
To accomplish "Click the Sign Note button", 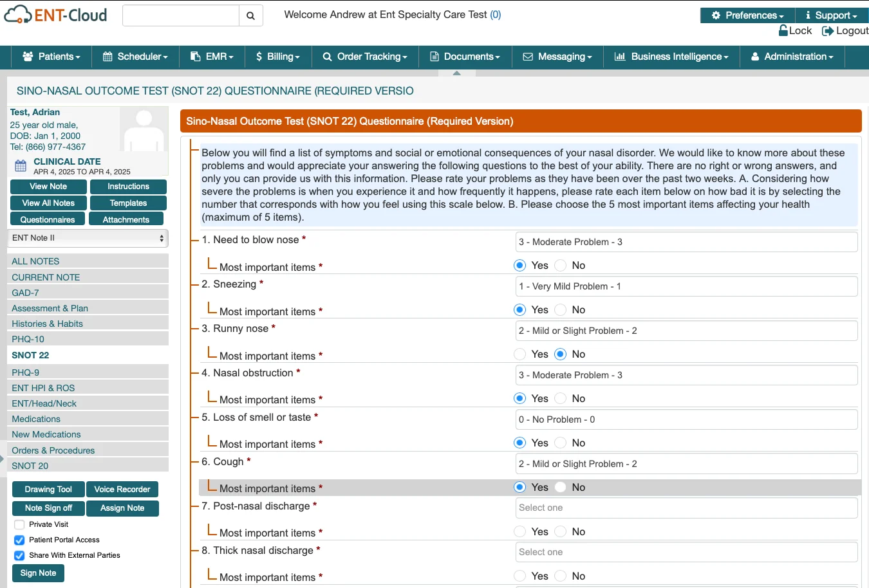I will [x=38, y=573].
